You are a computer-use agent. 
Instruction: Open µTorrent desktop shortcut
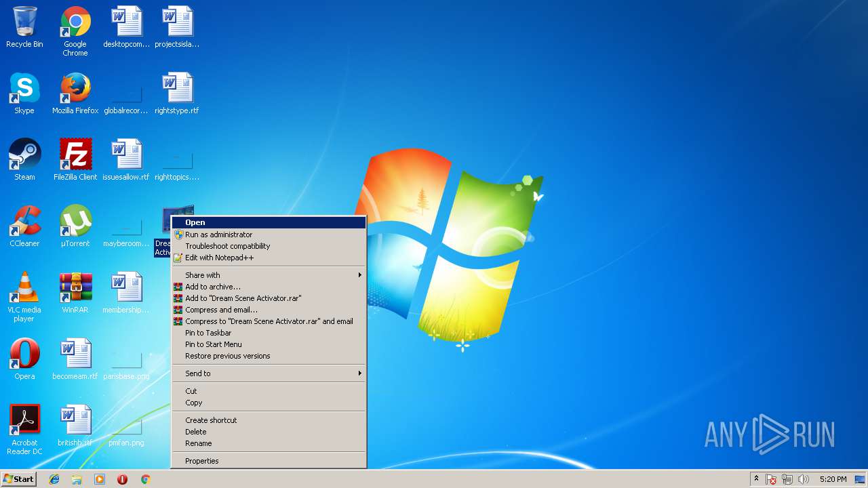click(75, 226)
